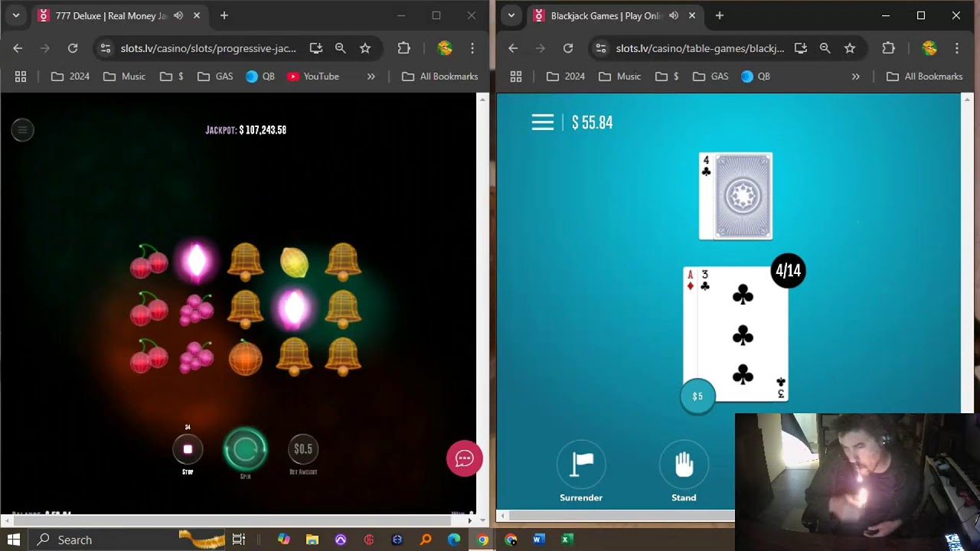Select the $5 chip on the table
The height and width of the screenshot is (551, 980).
(x=697, y=396)
